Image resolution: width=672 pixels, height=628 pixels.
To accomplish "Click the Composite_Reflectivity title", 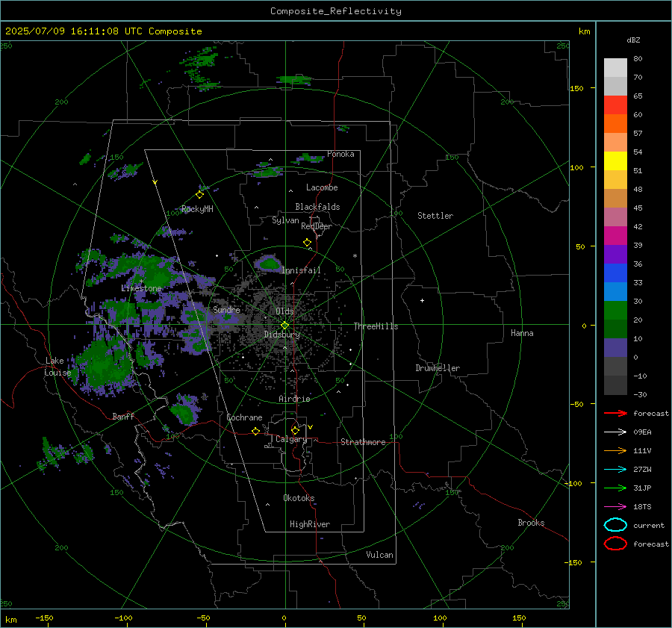I will 336,11.
